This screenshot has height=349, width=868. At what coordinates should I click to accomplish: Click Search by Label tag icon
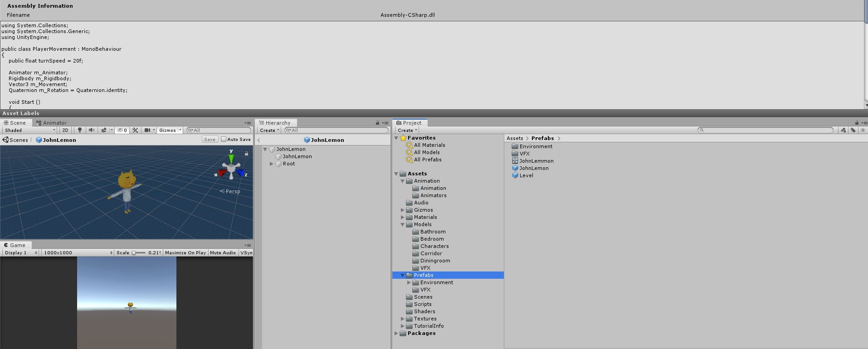click(853, 130)
